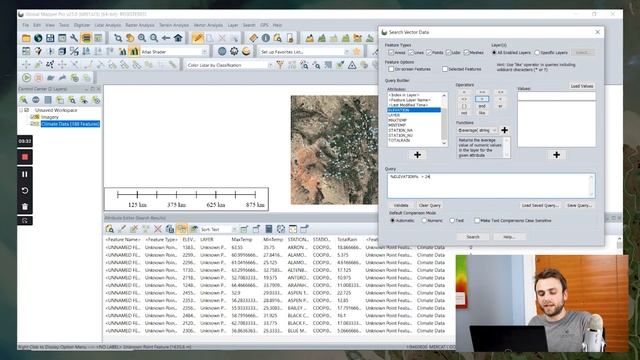640x360 pixels.
Task: Click the recorder restart arrow icon
Action: (x=25, y=191)
